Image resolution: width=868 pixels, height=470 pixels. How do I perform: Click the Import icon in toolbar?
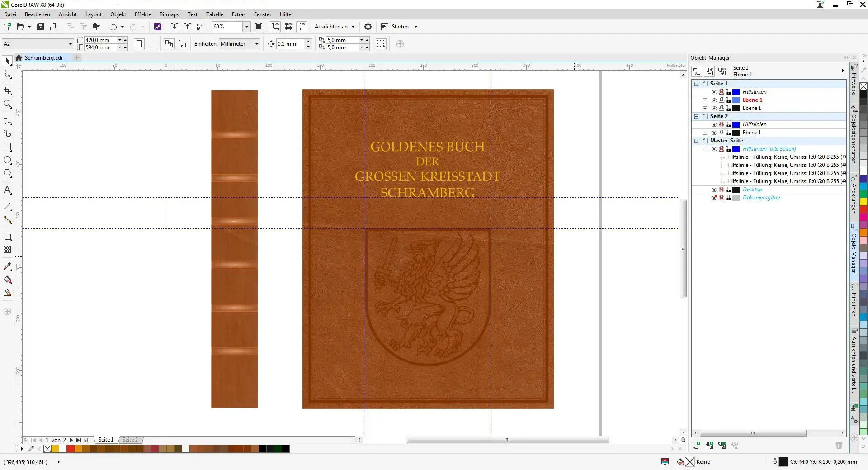point(174,27)
